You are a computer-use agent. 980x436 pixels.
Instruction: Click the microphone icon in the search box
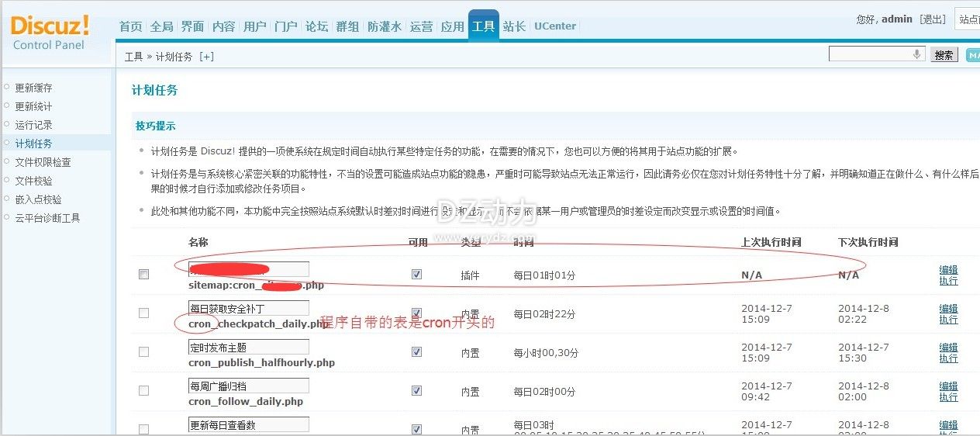pyautogui.click(x=917, y=54)
